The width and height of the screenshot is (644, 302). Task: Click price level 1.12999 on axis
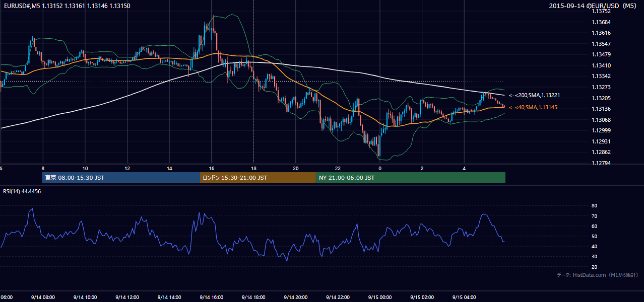[x=602, y=130]
